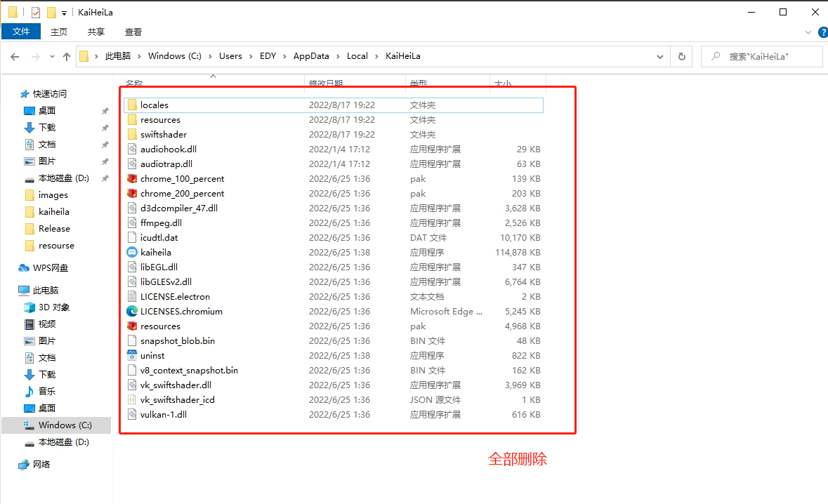
Task: Select the locales folder icon
Action: tap(132, 105)
